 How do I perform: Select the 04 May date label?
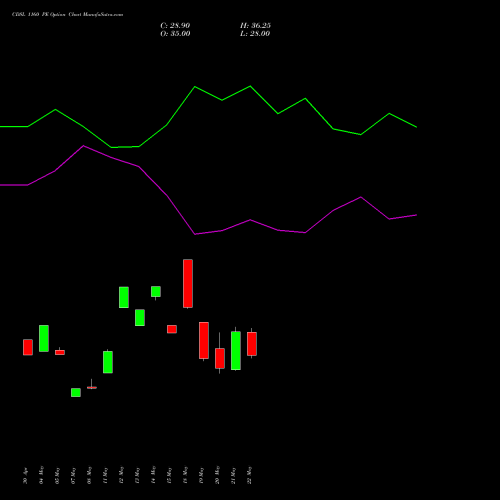click(41, 475)
